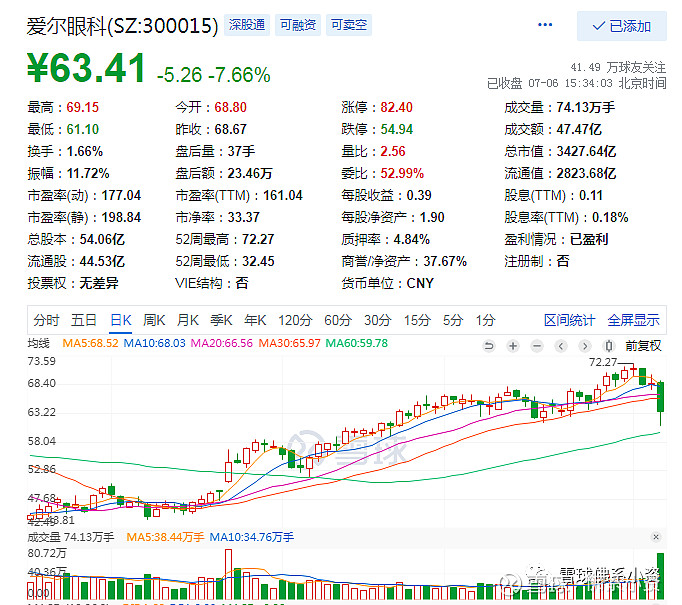Click the volume MA5:38.44万手 label

pyautogui.click(x=165, y=537)
